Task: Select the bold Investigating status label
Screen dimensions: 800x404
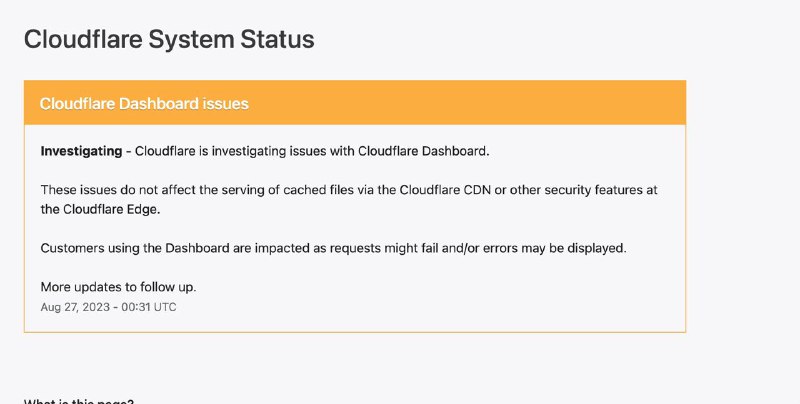Action: coord(80,151)
